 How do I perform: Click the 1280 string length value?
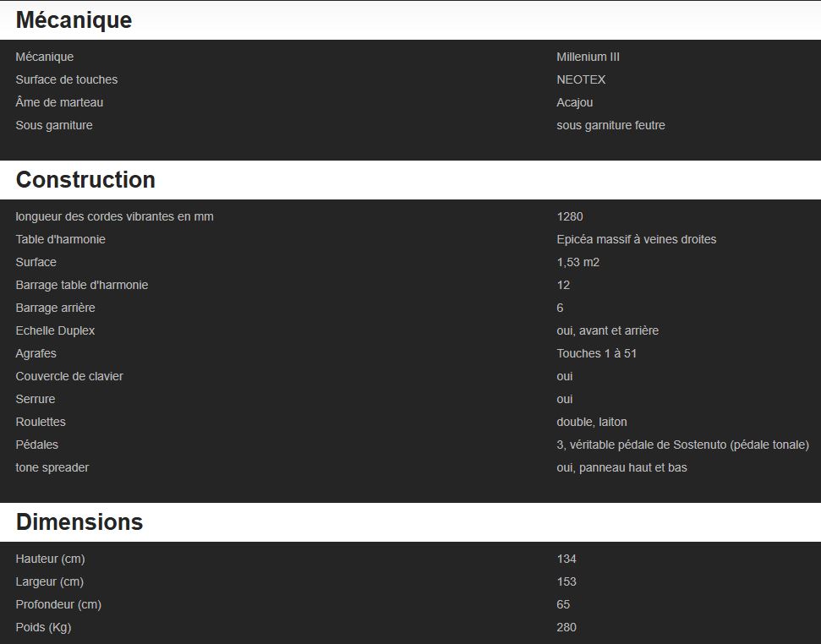(x=570, y=216)
